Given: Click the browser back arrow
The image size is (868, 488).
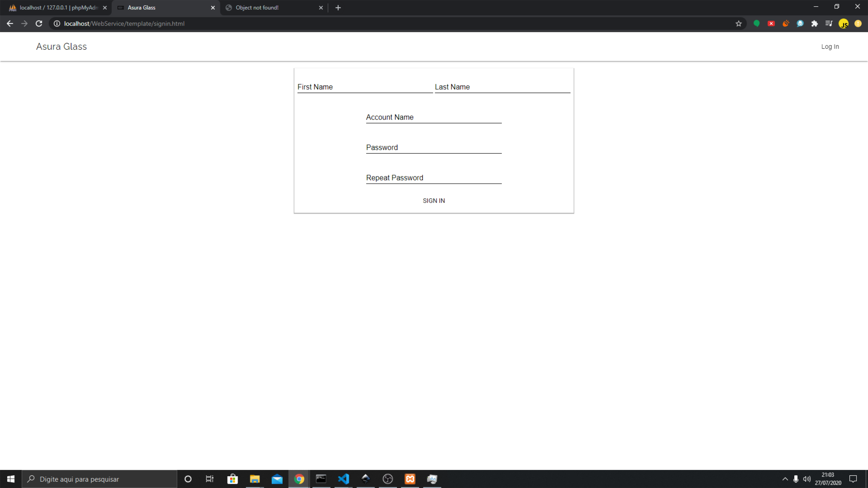Looking at the screenshot, I should click(x=10, y=24).
